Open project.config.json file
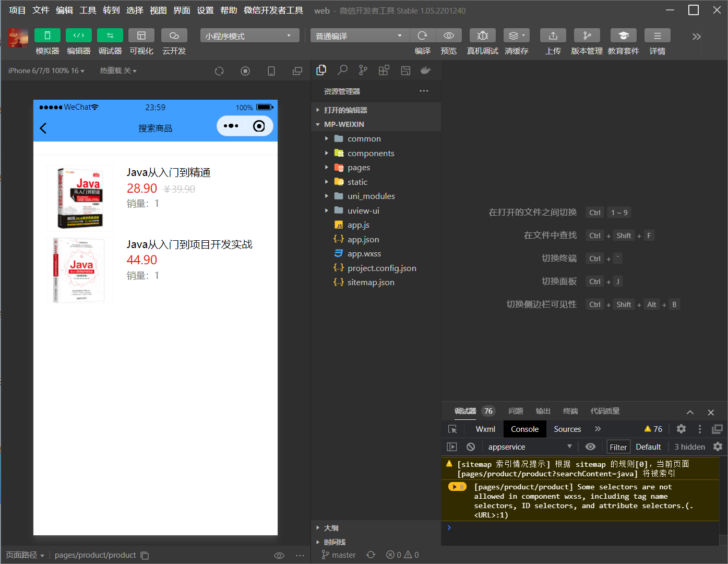The width and height of the screenshot is (728, 564). pyautogui.click(x=376, y=268)
